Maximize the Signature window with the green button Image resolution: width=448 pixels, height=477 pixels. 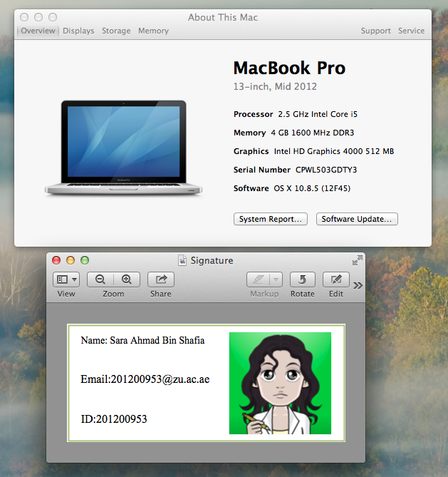[x=85, y=260]
